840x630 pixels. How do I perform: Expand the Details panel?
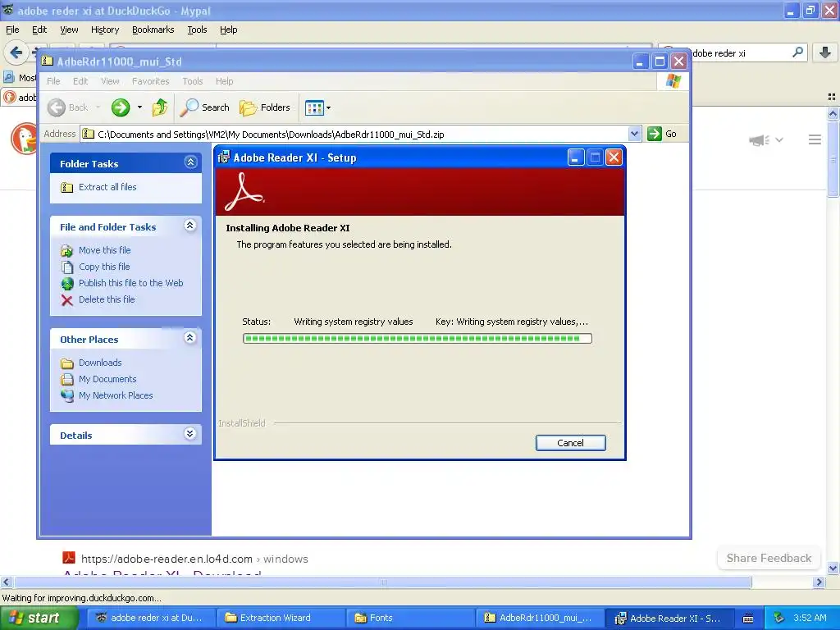[x=190, y=434]
